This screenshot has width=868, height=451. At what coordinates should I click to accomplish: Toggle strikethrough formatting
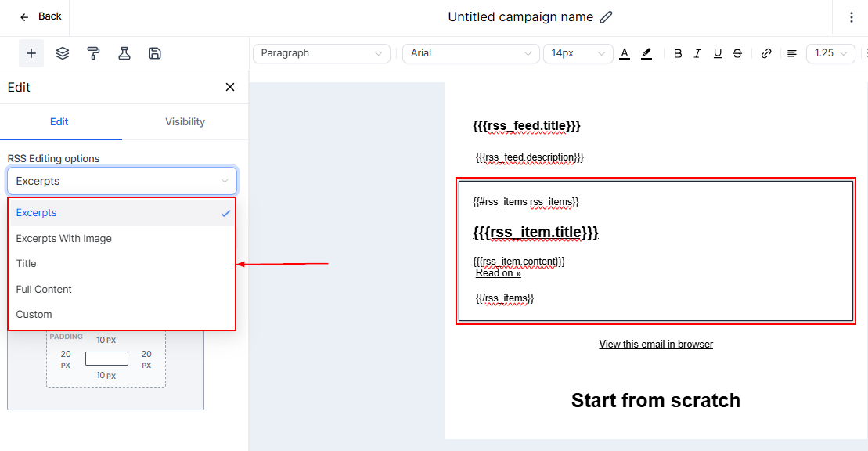737,53
